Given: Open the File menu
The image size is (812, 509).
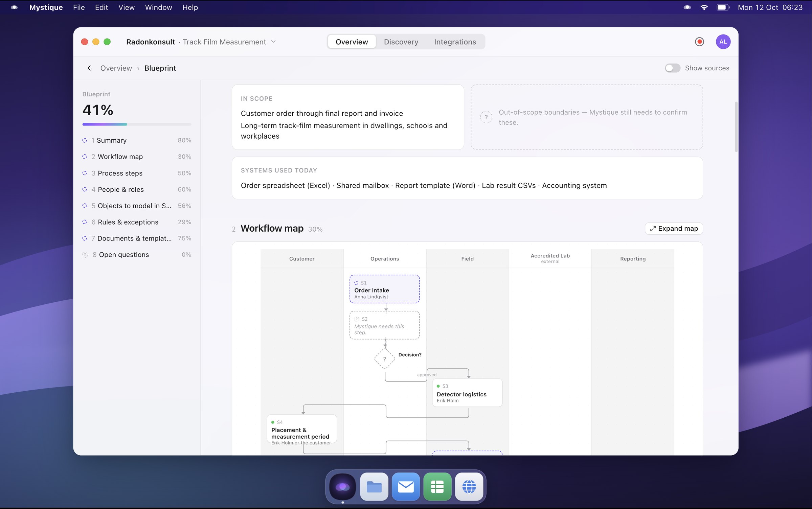Looking at the screenshot, I should click(x=79, y=7).
